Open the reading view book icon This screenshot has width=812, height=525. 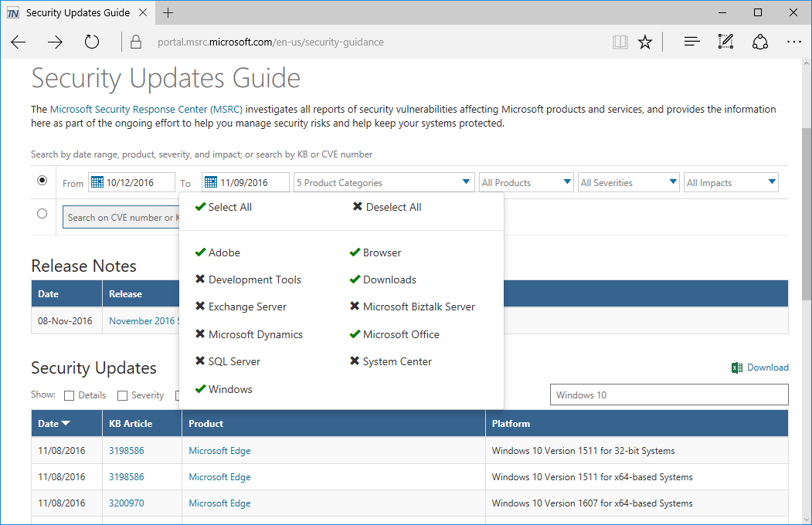click(x=620, y=42)
